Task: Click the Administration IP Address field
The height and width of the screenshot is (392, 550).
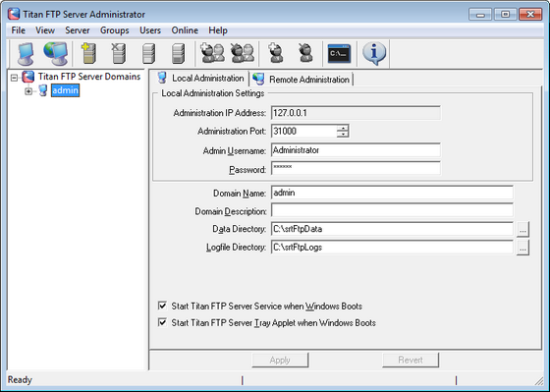Action: [x=356, y=113]
